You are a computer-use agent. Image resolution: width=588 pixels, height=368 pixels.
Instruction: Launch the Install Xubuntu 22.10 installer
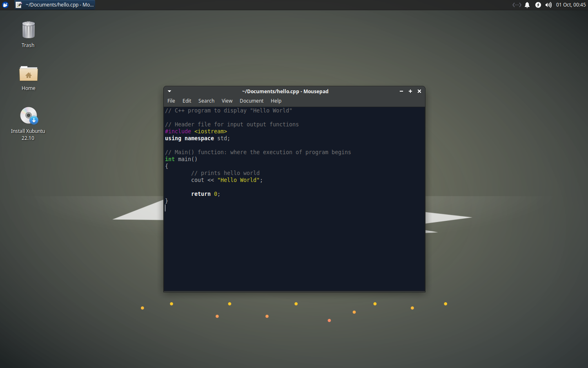point(28,115)
